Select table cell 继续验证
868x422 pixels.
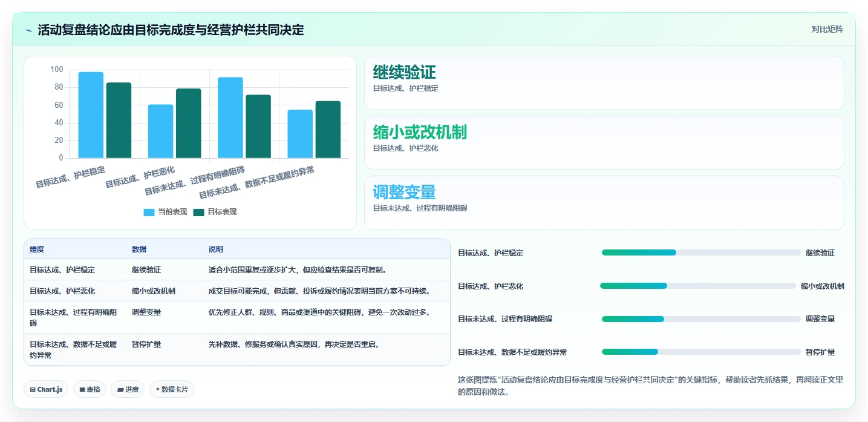(x=146, y=270)
